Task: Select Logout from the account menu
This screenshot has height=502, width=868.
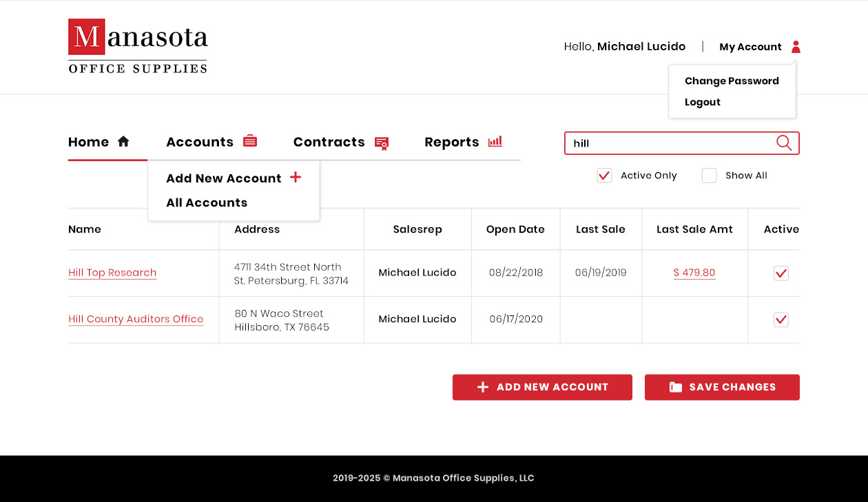Action: click(702, 102)
